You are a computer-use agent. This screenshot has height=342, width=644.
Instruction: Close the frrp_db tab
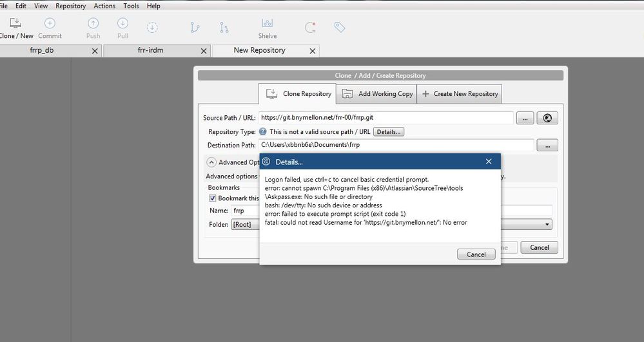pos(95,51)
